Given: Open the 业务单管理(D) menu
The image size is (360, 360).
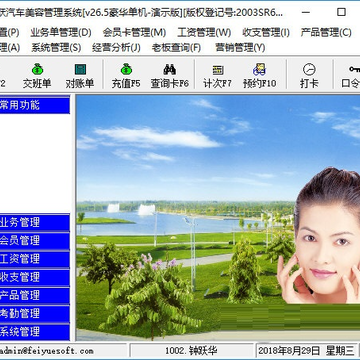Looking at the screenshot, I should 61,33.
